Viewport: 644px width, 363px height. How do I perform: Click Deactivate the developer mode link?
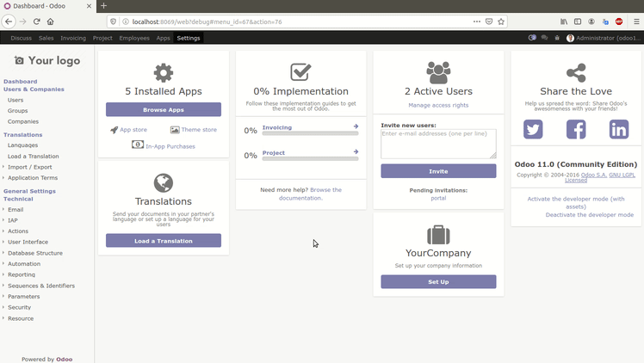click(x=590, y=214)
